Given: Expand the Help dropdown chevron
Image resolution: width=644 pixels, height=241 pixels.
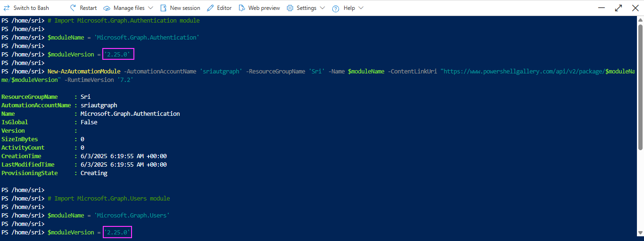Looking at the screenshot, I should (361, 8).
